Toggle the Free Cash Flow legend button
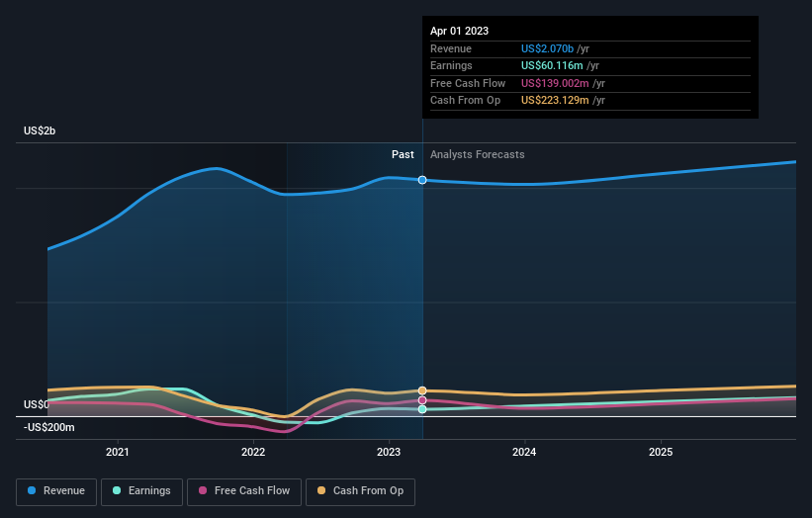 pos(244,491)
